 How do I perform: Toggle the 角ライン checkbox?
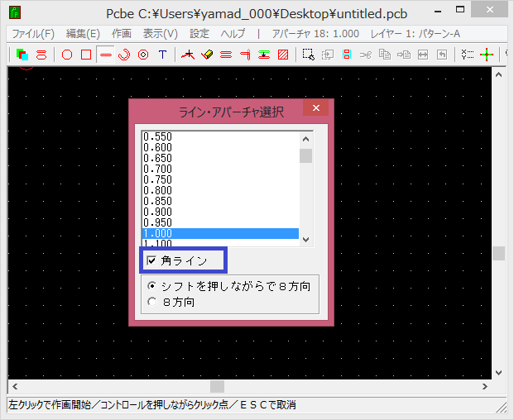pyautogui.click(x=151, y=261)
